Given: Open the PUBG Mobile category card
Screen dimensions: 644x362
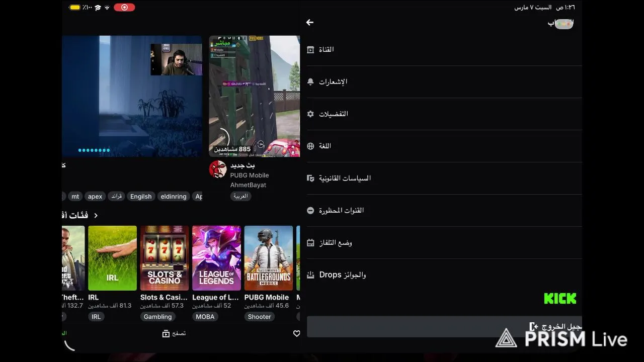Looking at the screenshot, I should click(269, 258).
